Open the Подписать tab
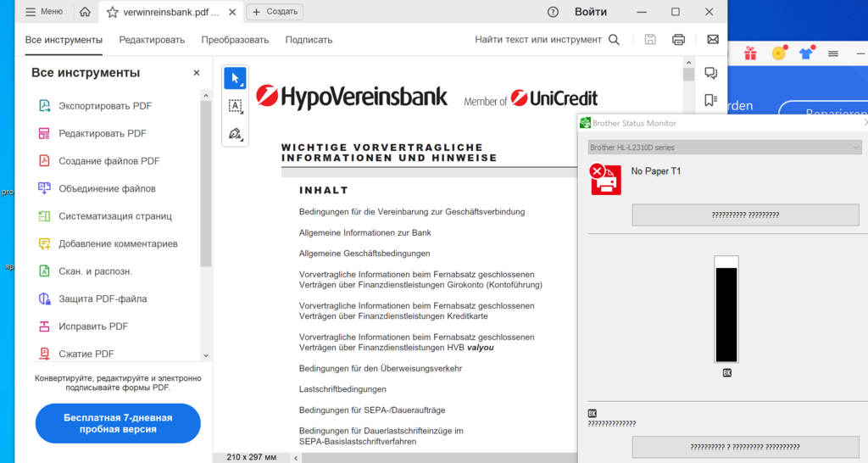The image size is (868, 463). click(309, 40)
